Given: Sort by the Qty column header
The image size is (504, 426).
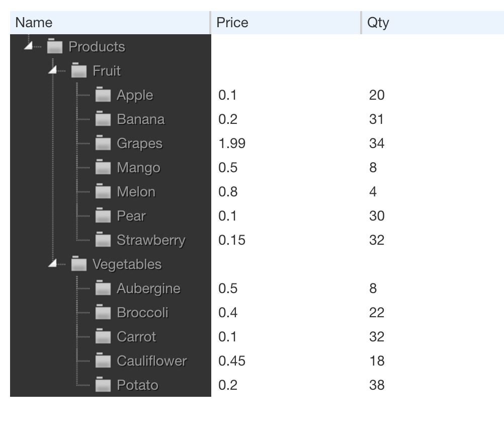Looking at the screenshot, I should [433, 23].
